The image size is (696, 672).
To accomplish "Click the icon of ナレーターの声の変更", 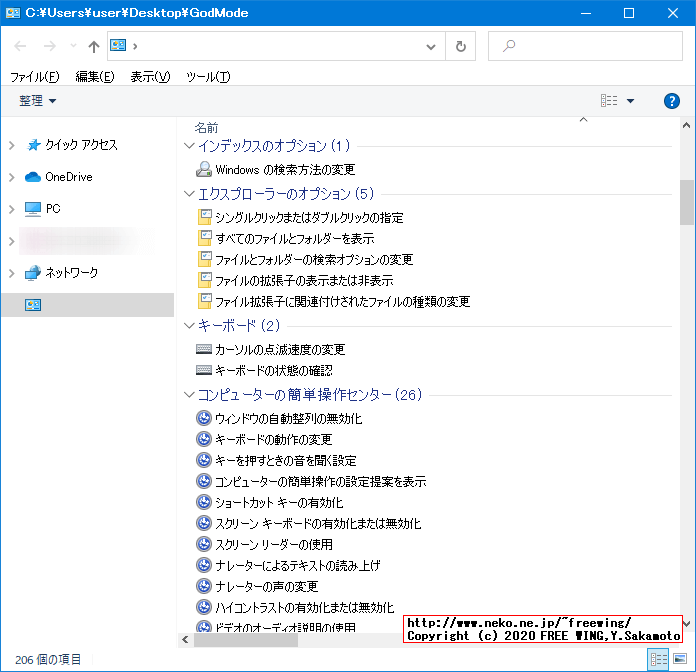I will 204,586.
